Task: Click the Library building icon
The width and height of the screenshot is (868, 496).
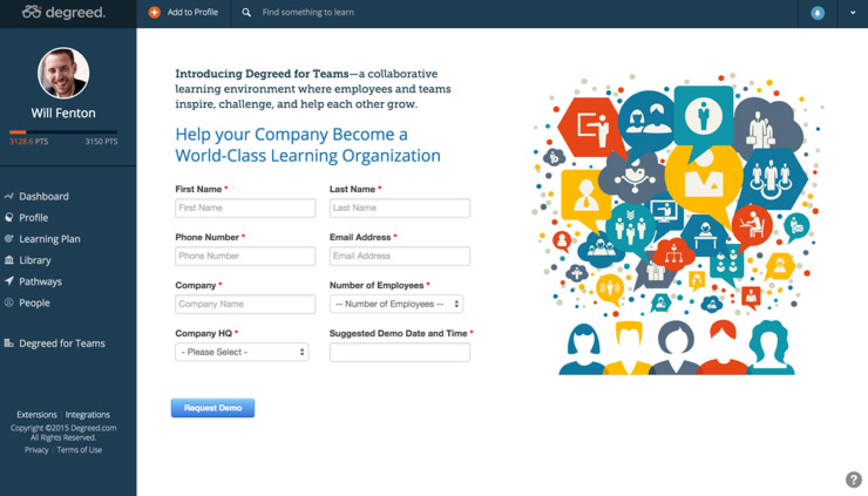Action: [9, 260]
